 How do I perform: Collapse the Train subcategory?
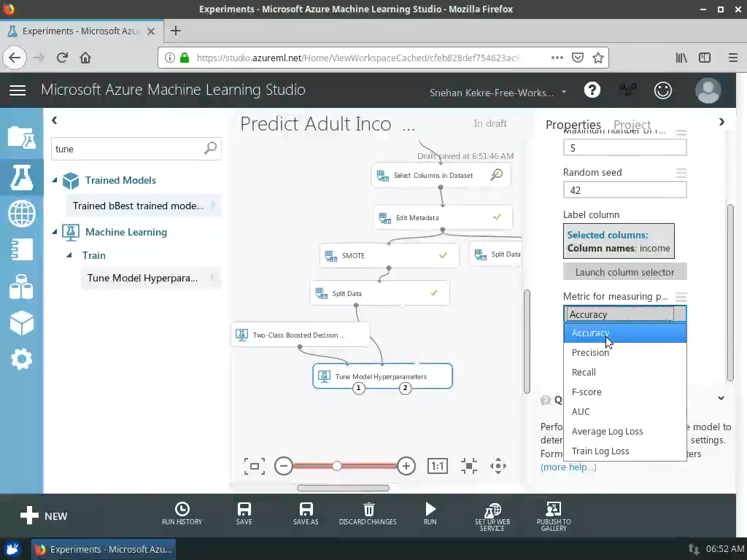pyautogui.click(x=69, y=255)
